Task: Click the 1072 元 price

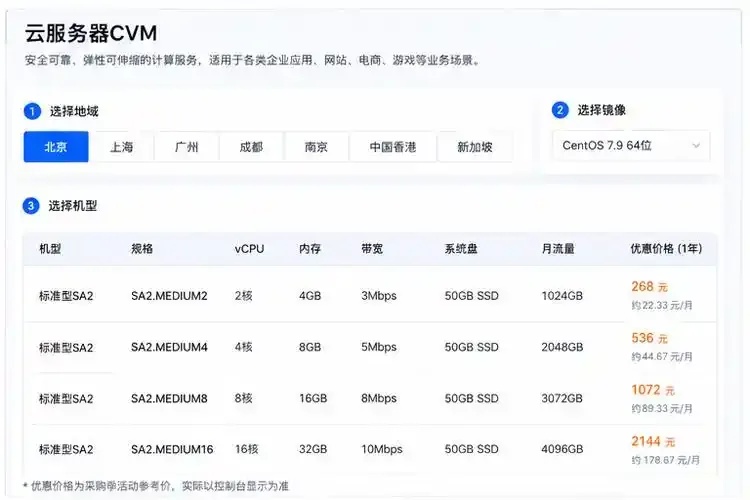Action: (x=653, y=390)
